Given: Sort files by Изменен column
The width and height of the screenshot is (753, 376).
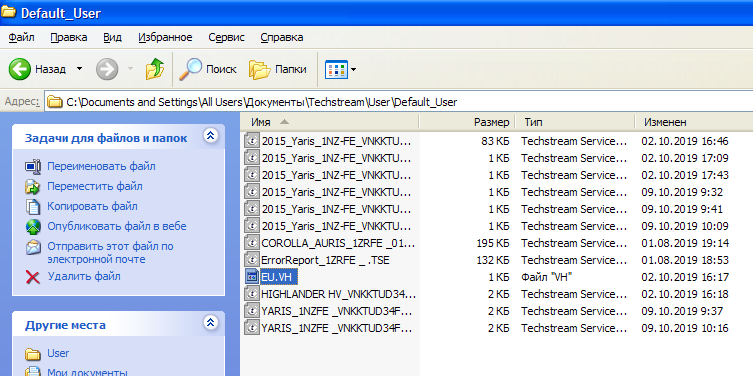Looking at the screenshot, I should (694, 122).
